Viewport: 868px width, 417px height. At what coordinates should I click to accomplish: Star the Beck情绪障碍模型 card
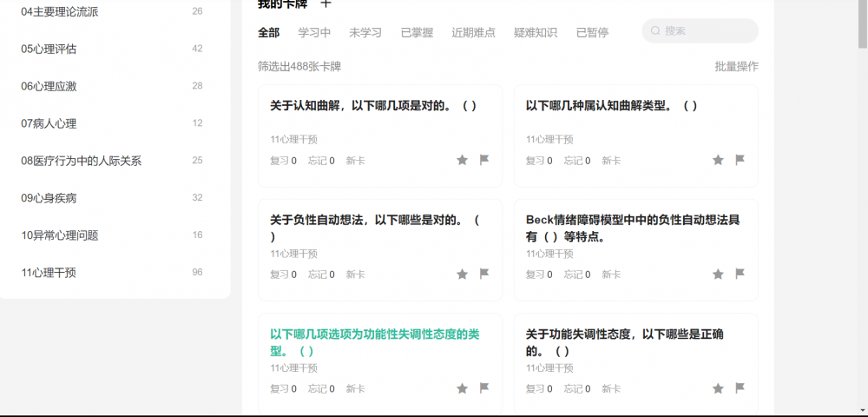(x=718, y=275)
